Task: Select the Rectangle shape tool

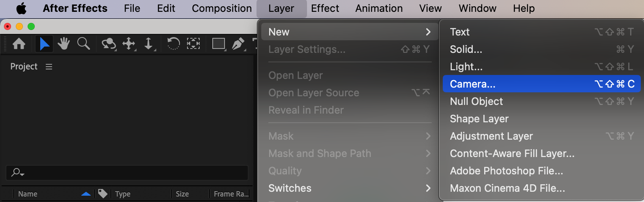Action: pyautogui.click(x=219, y=44)
